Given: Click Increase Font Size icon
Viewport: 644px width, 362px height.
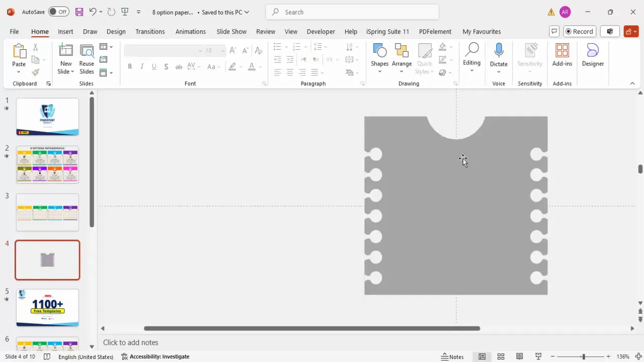Looking at the screenshot, I should click(232, 50).
